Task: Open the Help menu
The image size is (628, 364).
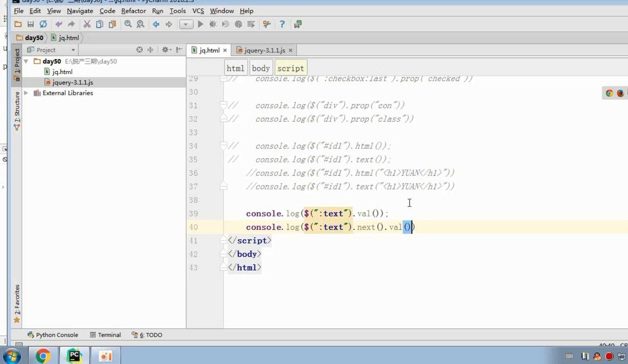Action: click(x=247, y=11)
